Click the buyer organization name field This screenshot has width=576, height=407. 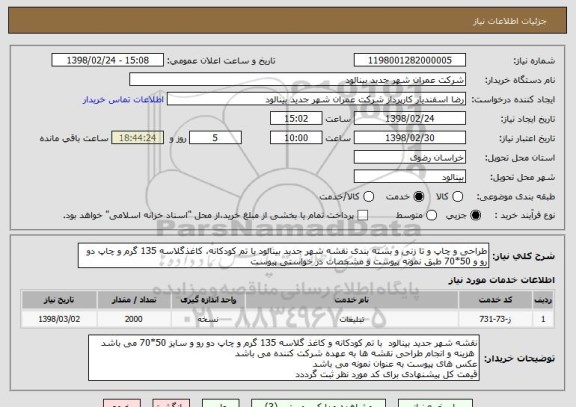tap(298, 80)
